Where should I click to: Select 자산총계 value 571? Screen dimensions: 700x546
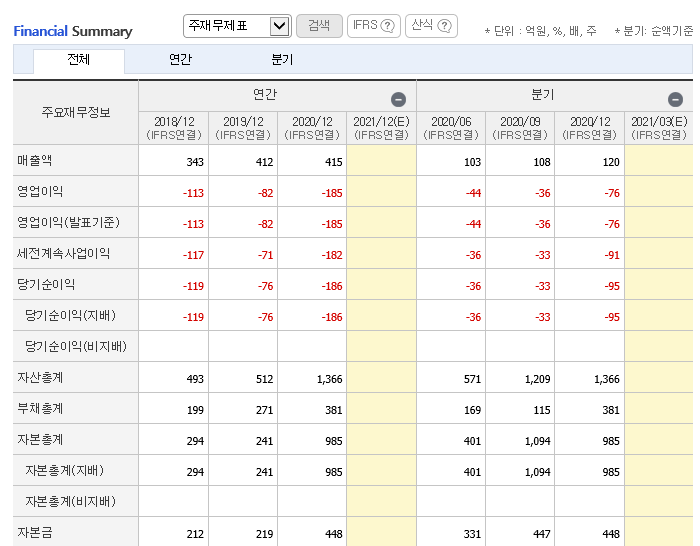[472, 379]
